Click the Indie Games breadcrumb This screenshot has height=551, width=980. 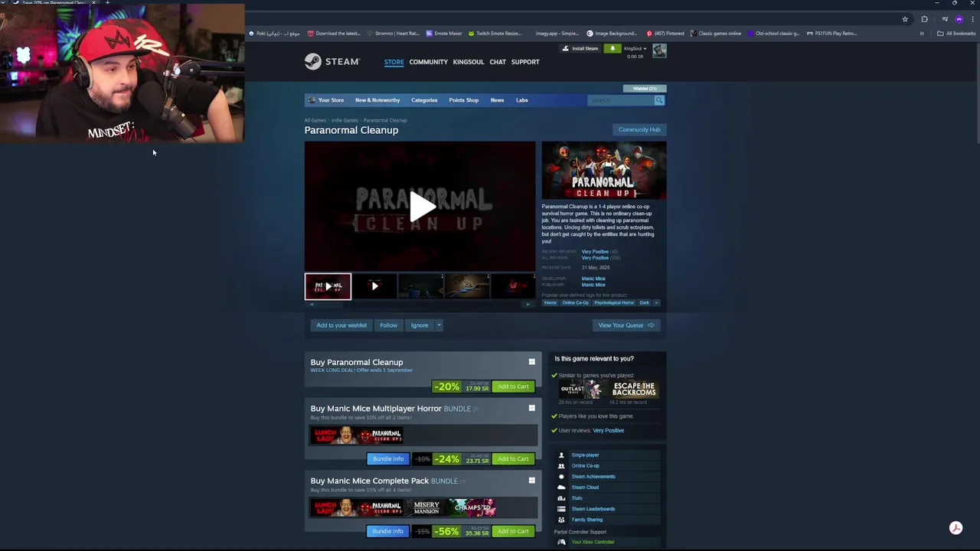point(345,120)
